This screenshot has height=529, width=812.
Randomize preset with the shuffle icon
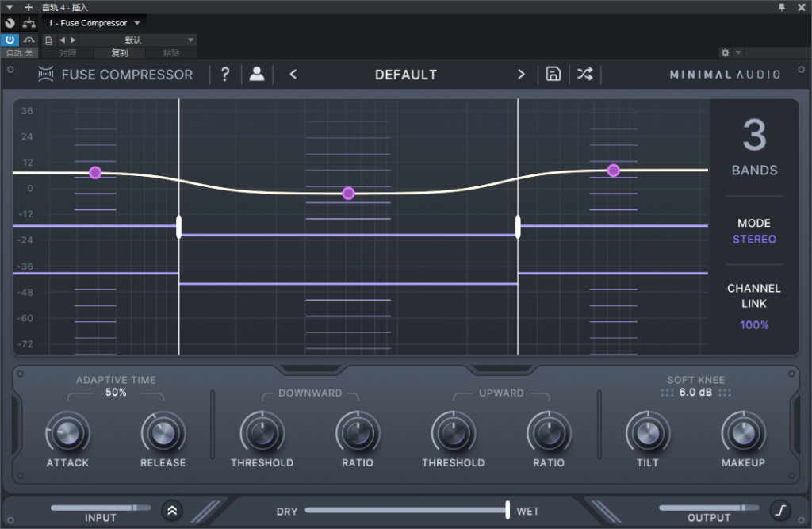[x=585, y=74]
